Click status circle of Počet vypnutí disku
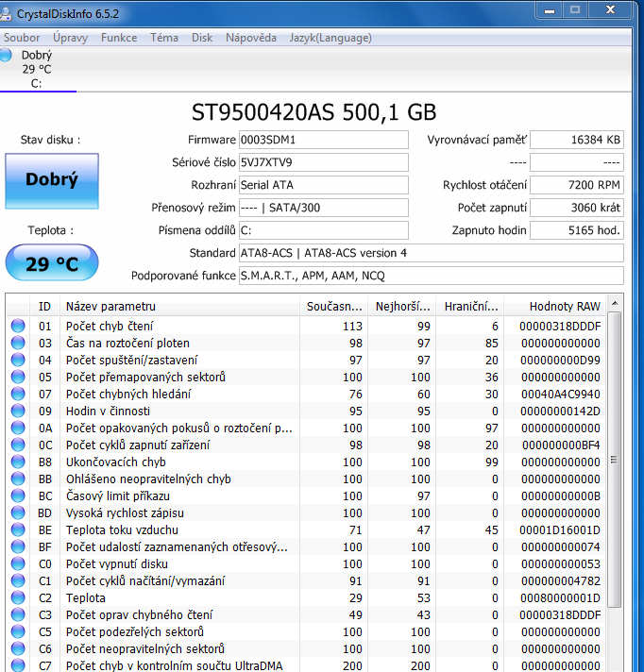 [18, 563]
